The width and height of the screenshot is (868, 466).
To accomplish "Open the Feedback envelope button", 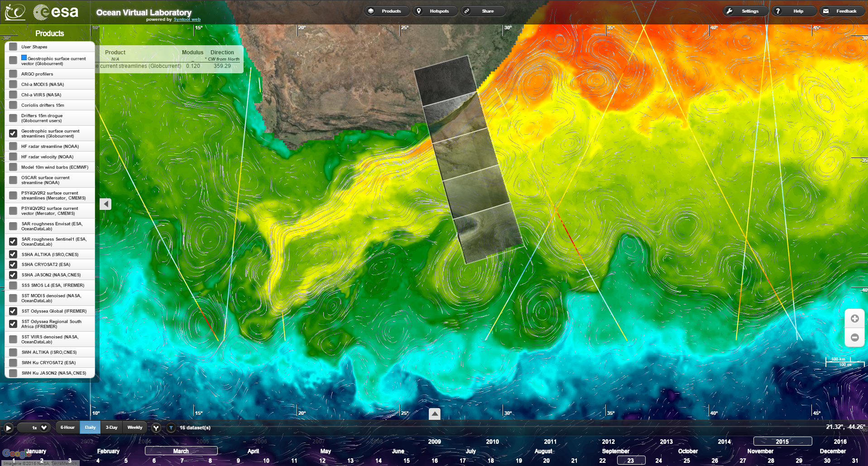I will coord(841,11).
